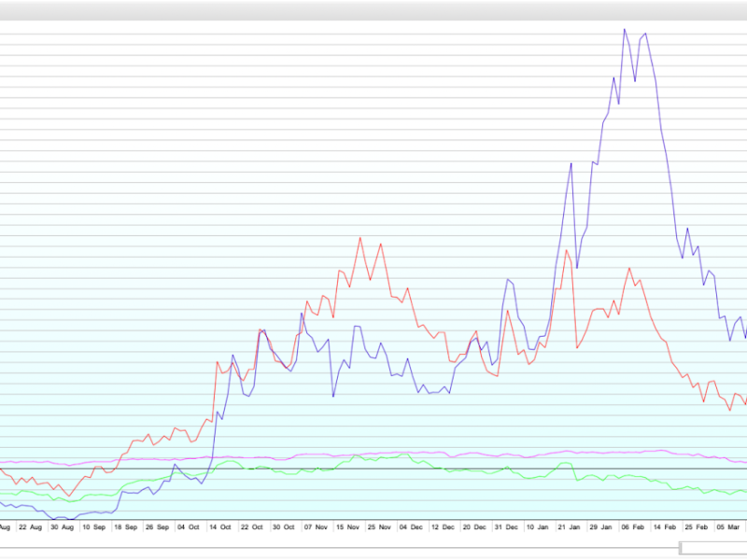The image size is (747, 560).
Task: Click the "29 Jan" axis label
Action: click(600, 527)
